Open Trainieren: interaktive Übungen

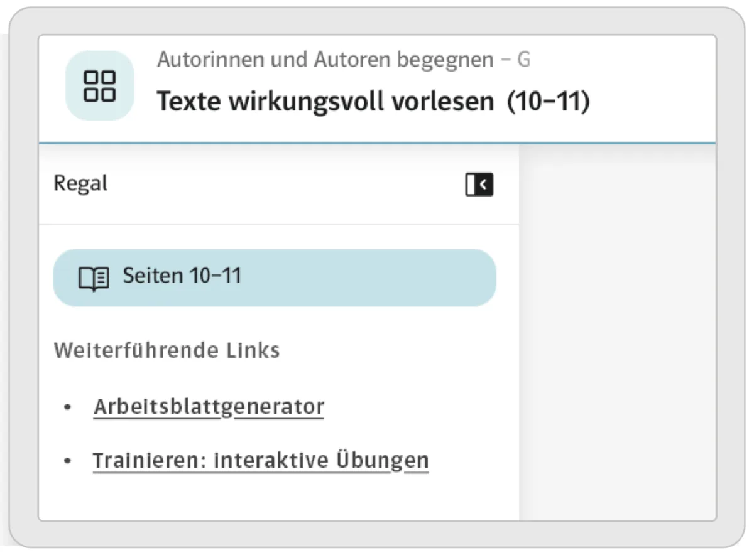click(261, 459)
